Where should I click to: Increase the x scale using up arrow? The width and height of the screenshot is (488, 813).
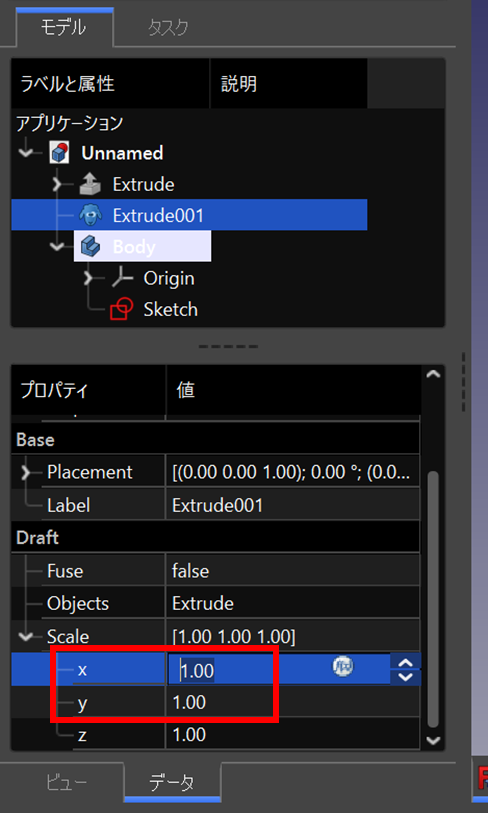click(405, 662)
